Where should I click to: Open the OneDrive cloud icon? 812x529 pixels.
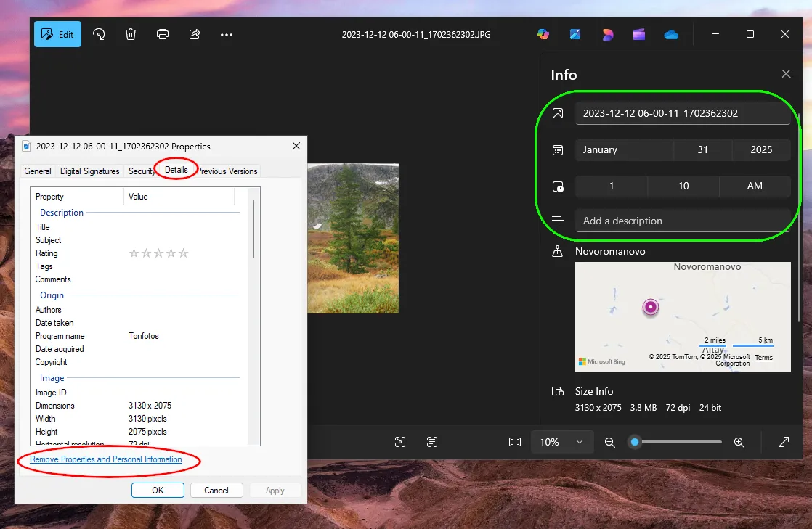[671, 34]
